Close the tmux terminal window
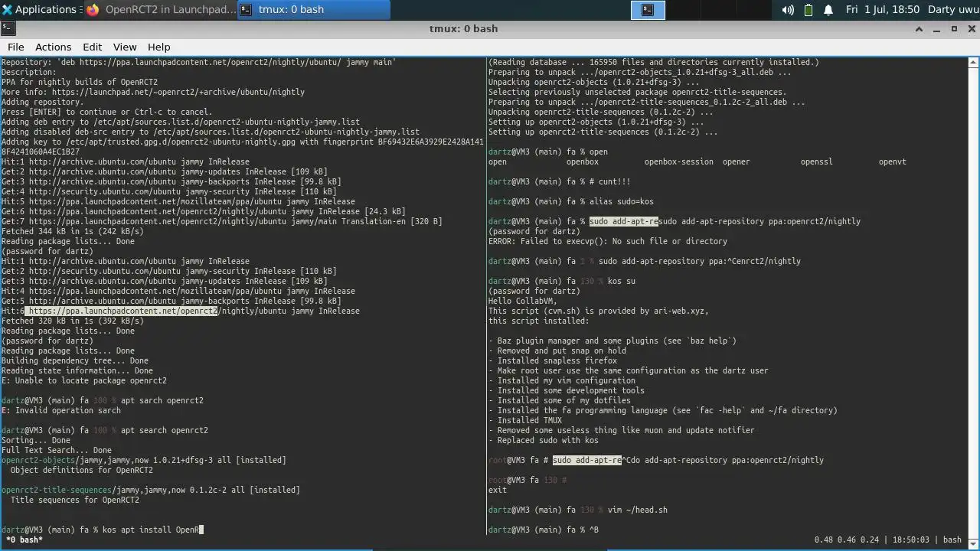Screen dimensions: 980x551 970,29
